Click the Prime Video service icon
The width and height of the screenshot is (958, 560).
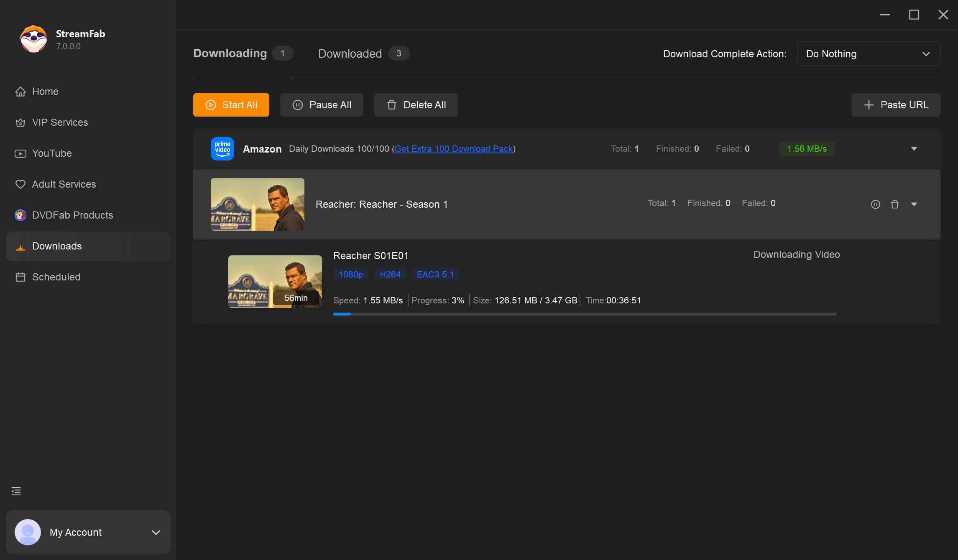click(222, 149)
